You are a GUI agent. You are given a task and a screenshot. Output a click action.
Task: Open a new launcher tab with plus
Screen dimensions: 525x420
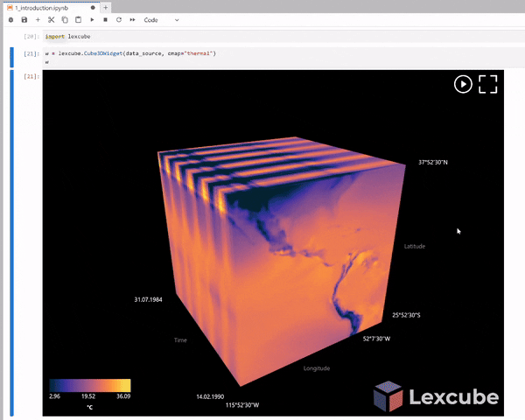pyautogui.click(x=105, y=7)
